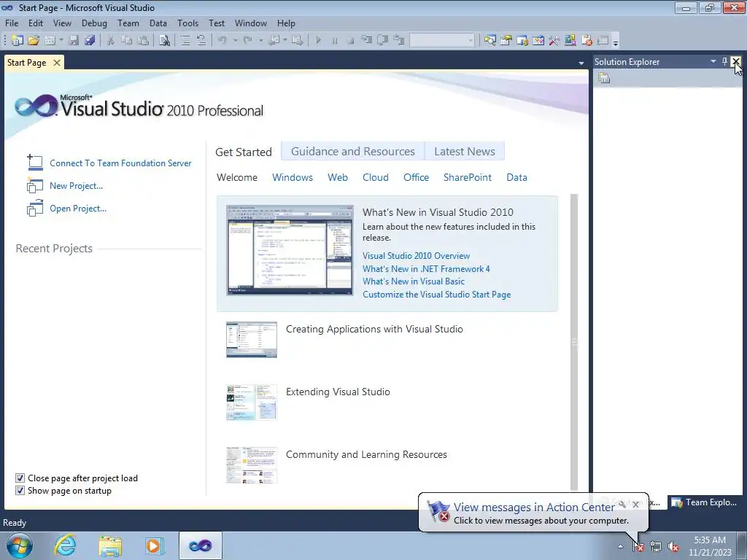Open the active documents list dropdown arrow
747x560 pixels.
(x=581, y=63)
